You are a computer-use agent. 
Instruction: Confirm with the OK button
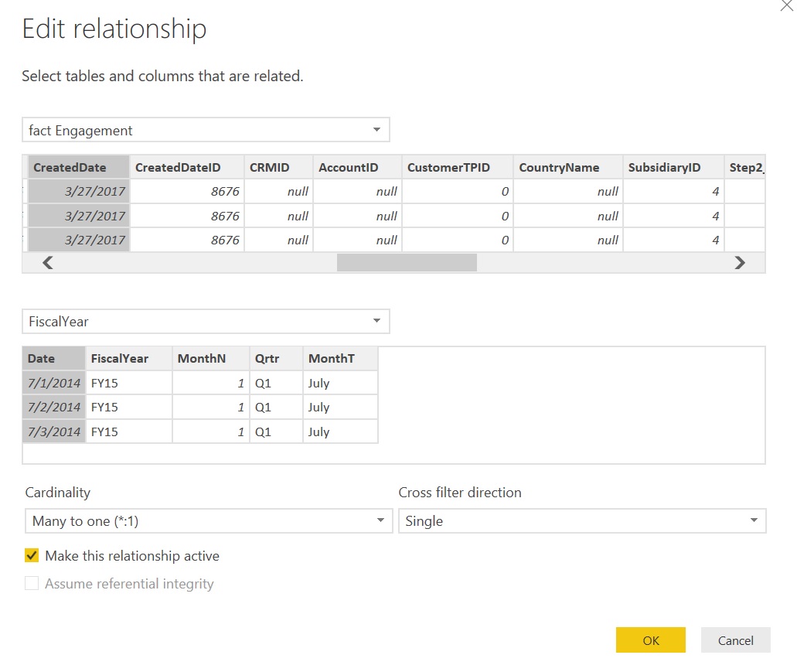pos(651,640)
